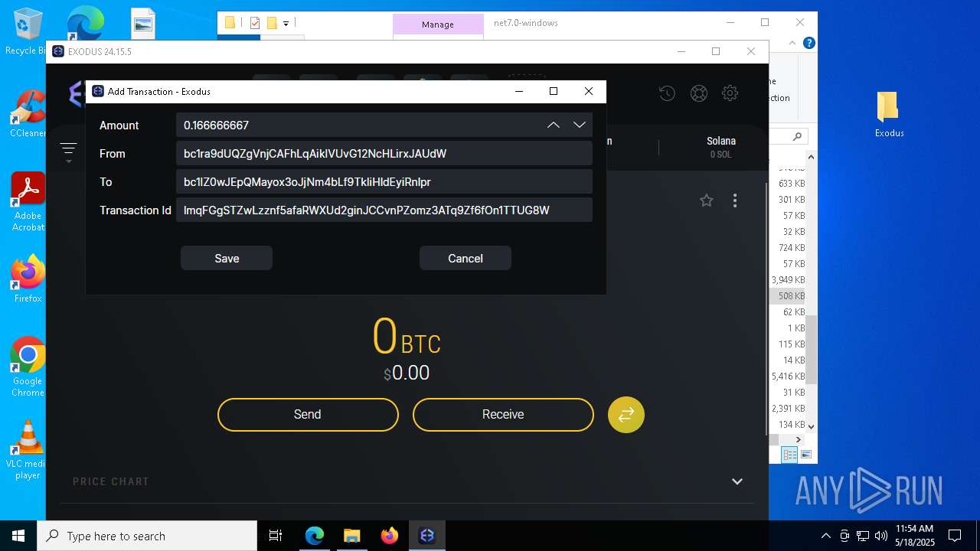Screen dimensions: 980x551
Task: Expand the PRICE CHART section chevron
Action: click(x=737, y=481)
